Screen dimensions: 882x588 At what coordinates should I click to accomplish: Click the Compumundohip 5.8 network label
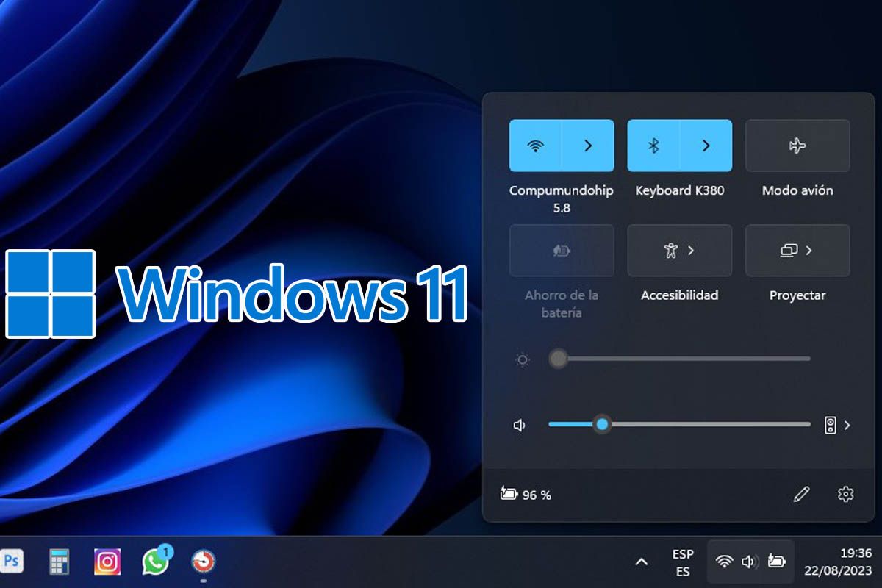[562, 199]
